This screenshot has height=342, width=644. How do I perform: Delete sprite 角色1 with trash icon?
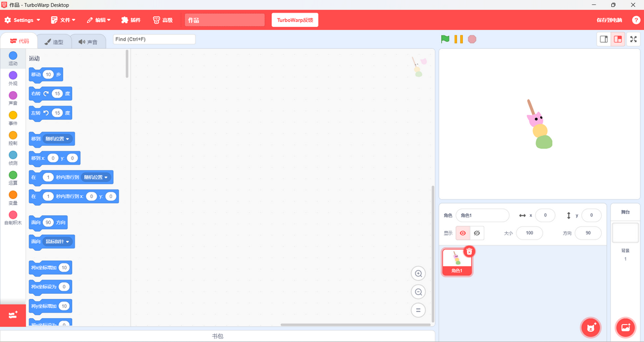(469, 251)
